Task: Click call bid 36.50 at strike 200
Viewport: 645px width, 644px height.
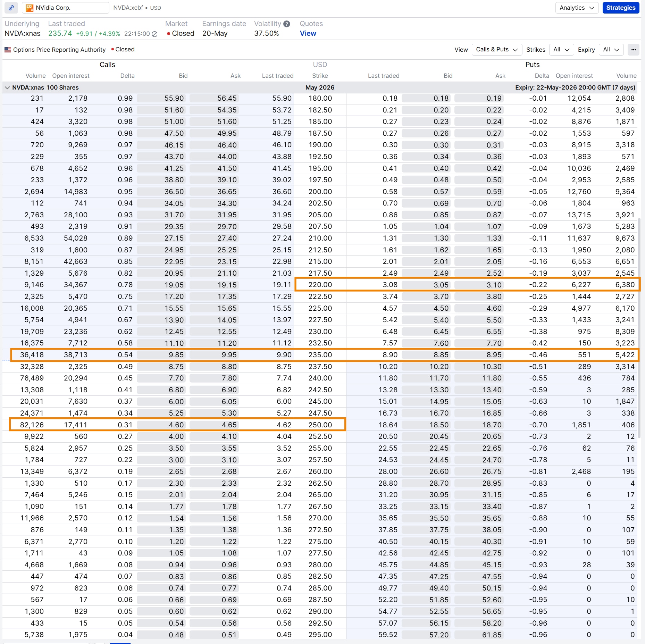Action: tap(161, 192)
